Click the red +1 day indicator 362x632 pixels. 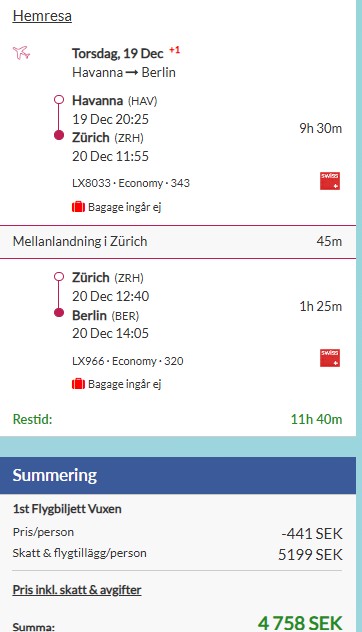[x=175, y=50]
